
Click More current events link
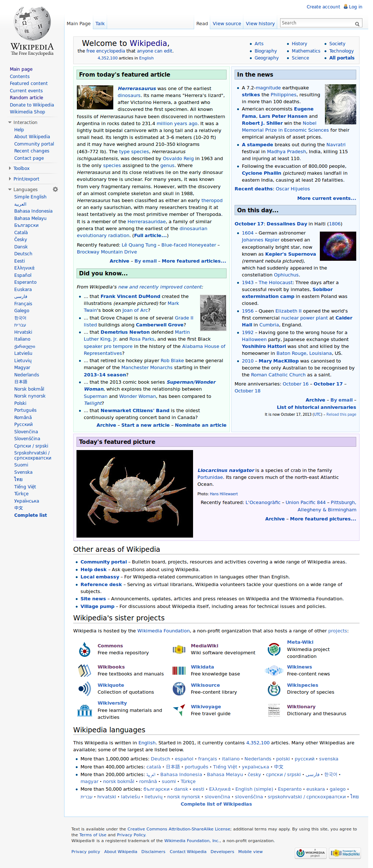coord(327,198)
